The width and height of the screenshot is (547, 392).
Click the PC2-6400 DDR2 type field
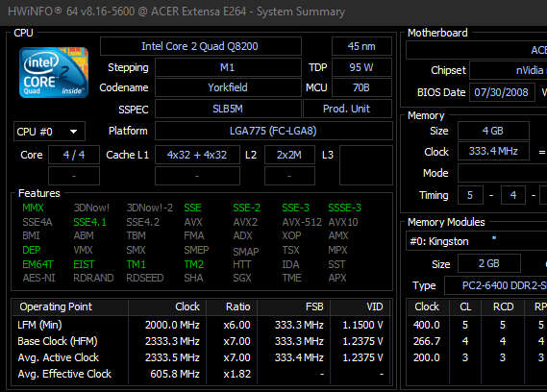pyautogui.click(x=496, y=285)
